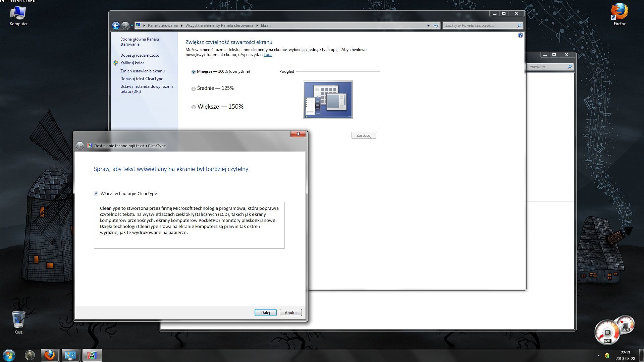Open address bar history dropdown
Screen dimensions: 644x362
428,25
